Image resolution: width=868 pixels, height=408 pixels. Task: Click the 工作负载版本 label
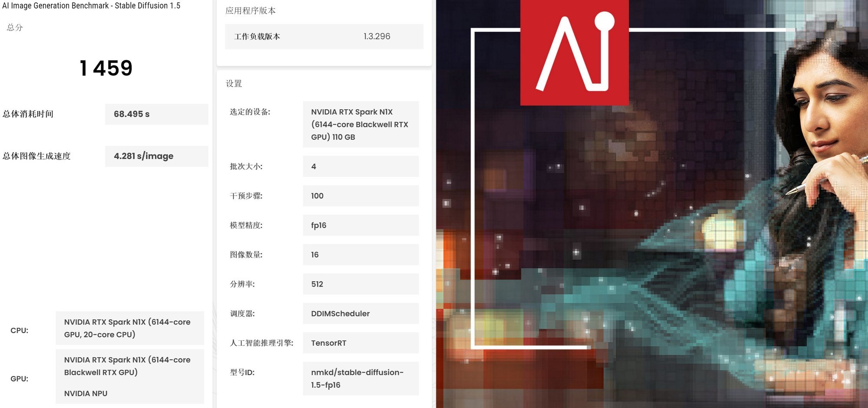257,36
